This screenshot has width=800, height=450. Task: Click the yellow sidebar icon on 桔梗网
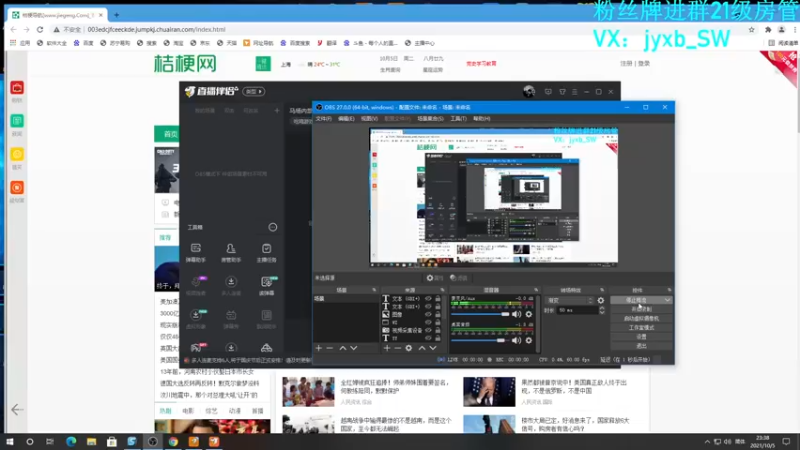[x=17, y=154]
